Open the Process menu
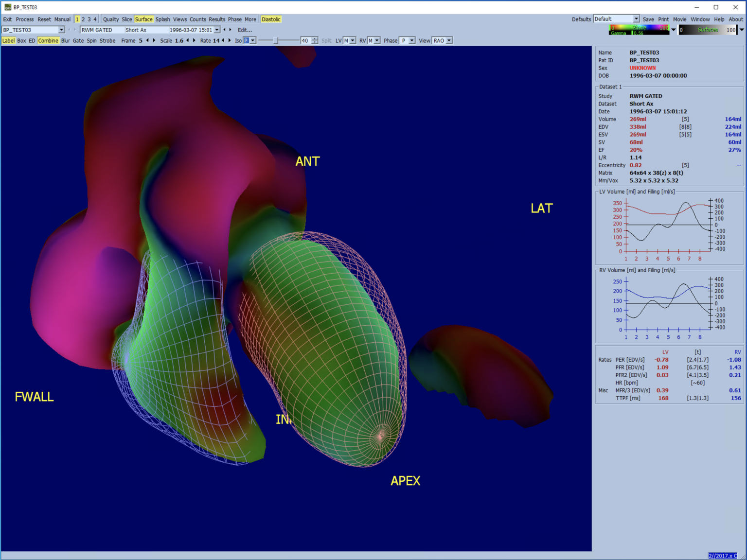The image size is (747, 560). tap(24, 19)
